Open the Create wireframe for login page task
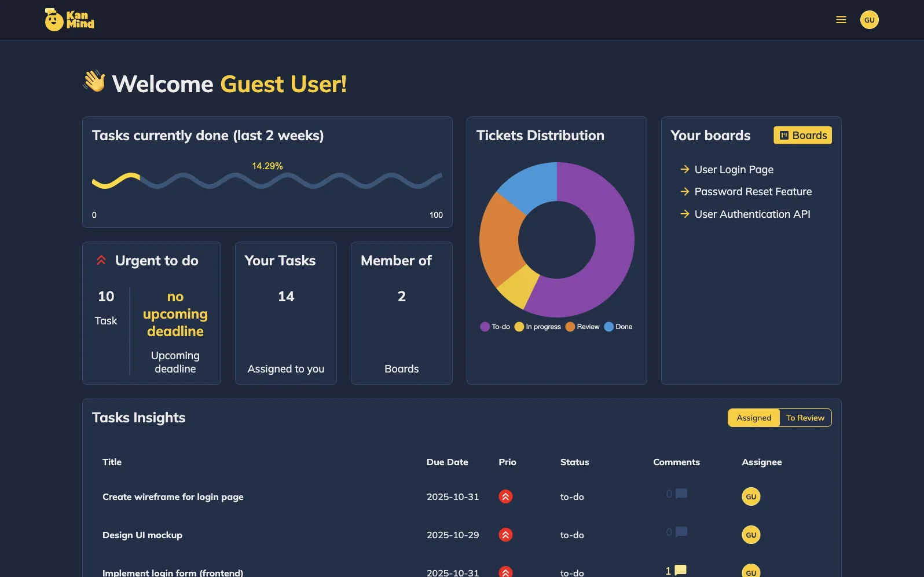 173,497
